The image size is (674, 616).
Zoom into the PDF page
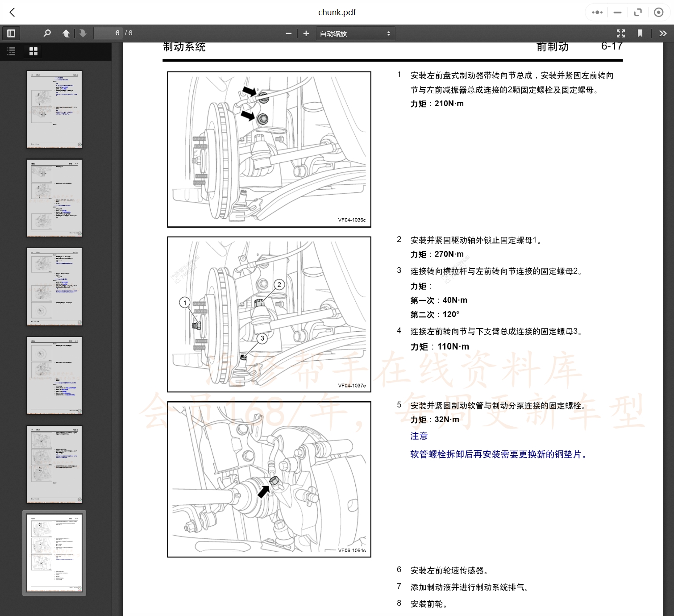(x=306, y=33)
